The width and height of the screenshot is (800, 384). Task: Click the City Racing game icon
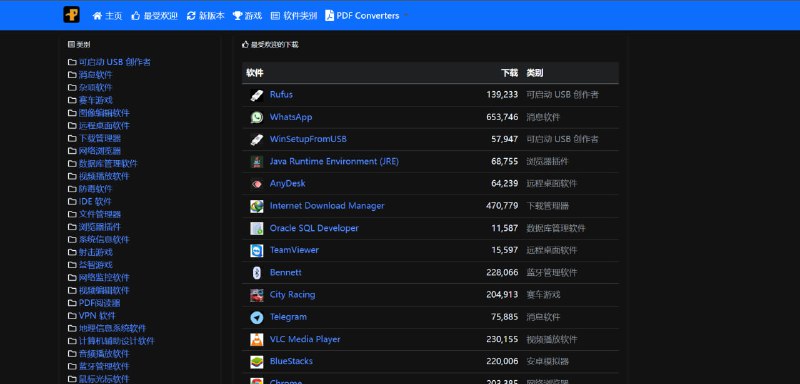[x=257, y=295]
